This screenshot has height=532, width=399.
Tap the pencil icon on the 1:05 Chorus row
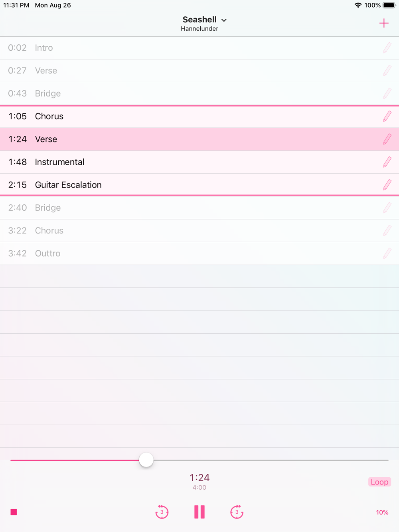pos(387,117)
